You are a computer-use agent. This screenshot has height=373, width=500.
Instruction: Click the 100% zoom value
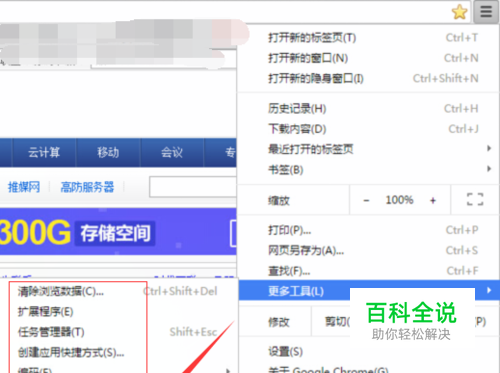[399, 200]
